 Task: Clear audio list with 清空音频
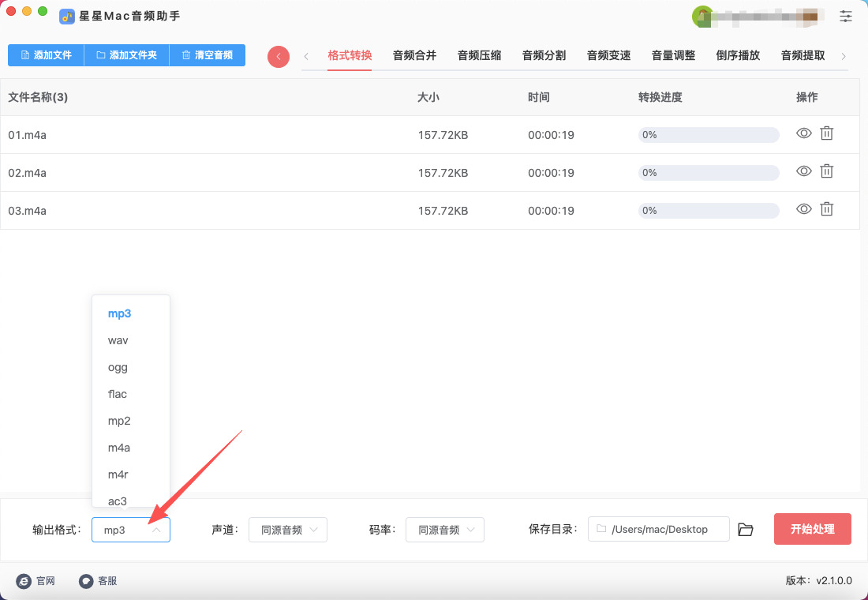coord(207,55)
